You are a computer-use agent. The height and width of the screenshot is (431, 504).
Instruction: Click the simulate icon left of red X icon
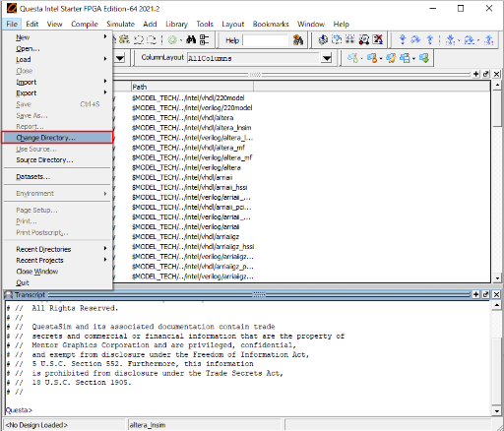click(364, 39)
